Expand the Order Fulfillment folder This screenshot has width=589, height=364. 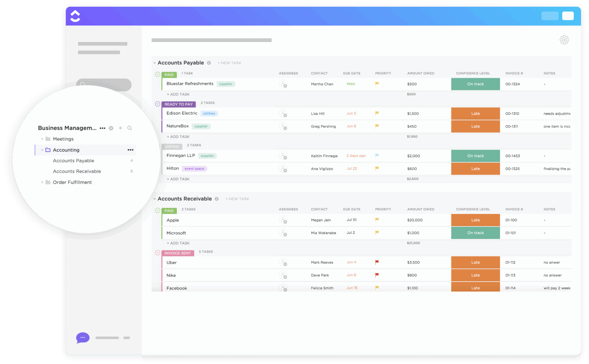pos(42,182)
